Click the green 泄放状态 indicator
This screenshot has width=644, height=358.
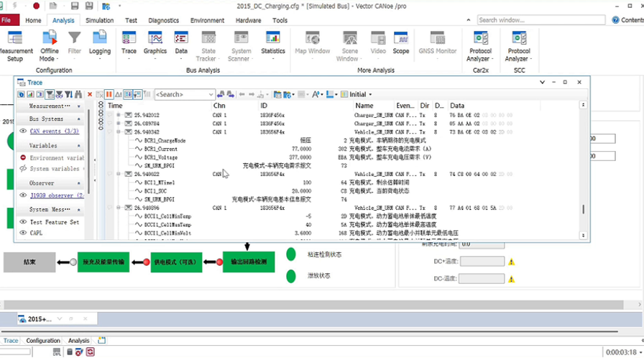[291, 276]
